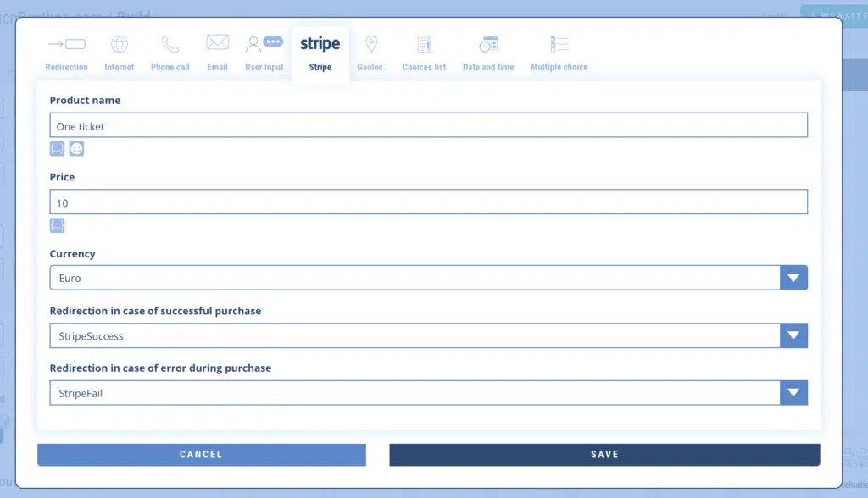Insert variable below Product name field
The image size is (868, 498).
point(57,149)
